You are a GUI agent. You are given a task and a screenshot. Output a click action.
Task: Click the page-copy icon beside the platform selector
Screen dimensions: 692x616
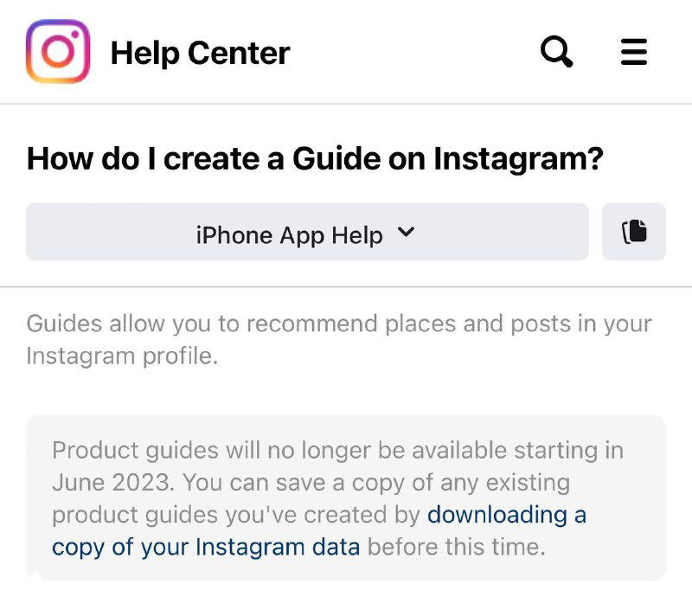coord(634,232)
